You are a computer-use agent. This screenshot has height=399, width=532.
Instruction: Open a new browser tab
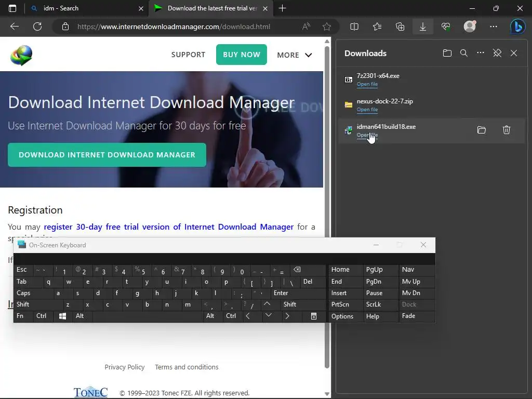tap(282, 8)
